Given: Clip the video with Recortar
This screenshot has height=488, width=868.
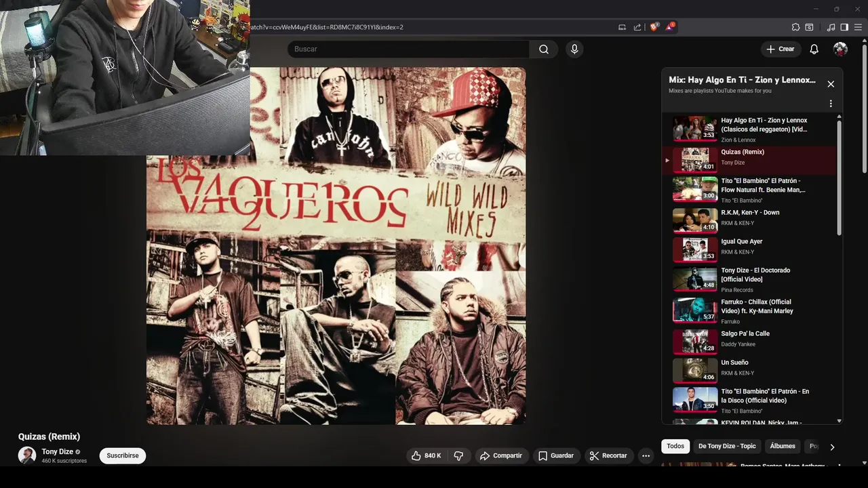Looking at the screenshot, I should 609,455.
